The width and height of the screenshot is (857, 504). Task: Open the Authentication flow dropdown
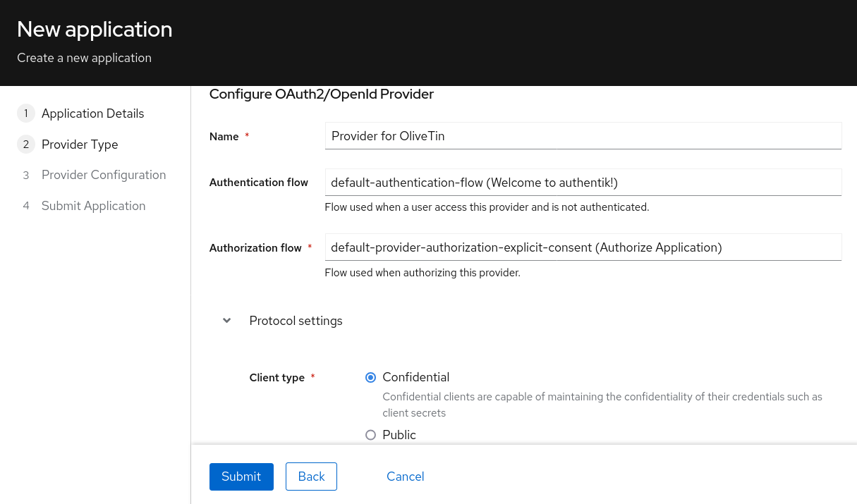(583, 182)
